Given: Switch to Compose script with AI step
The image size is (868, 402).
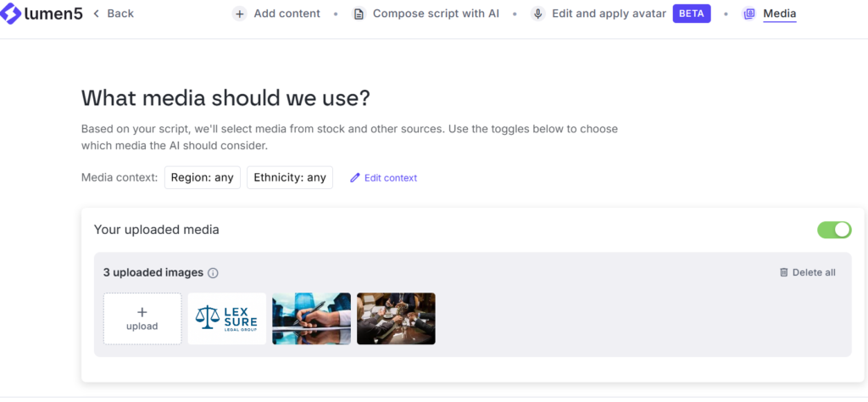Looking at the screenshot, I should 436,14.
